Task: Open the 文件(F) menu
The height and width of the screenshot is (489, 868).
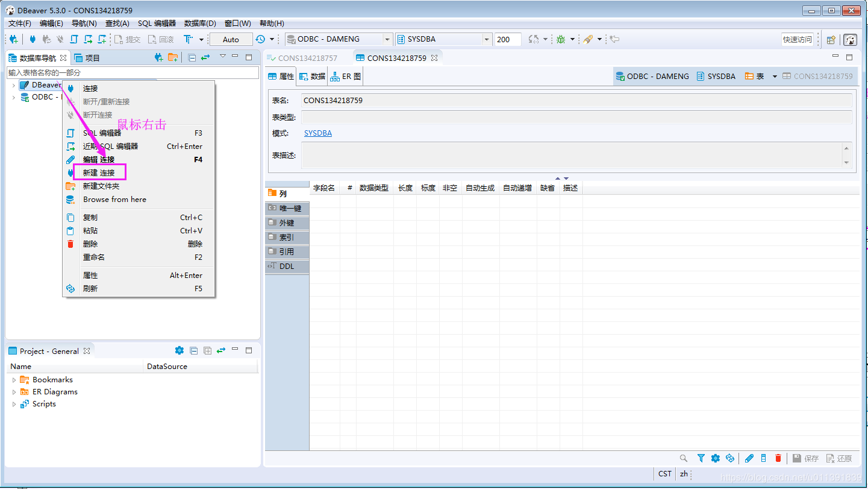Action: tap(20, 24)
